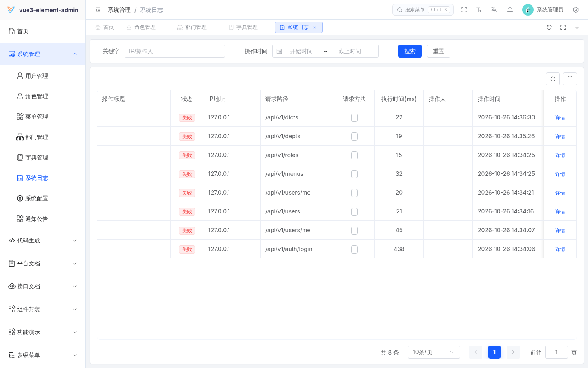Open 通知公告 in the sidebar

(43, 219)
